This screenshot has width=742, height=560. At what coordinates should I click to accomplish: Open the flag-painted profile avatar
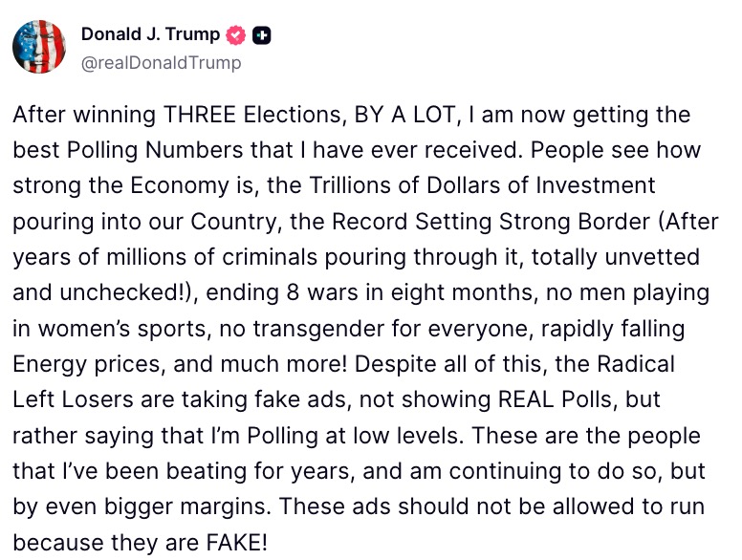pos(39,47)
